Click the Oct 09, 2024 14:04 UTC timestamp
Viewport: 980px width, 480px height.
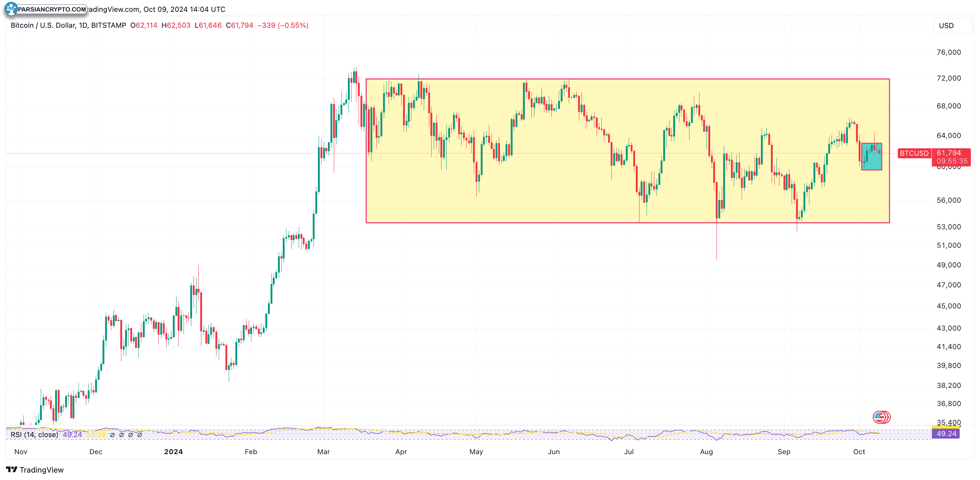[184, 9]
